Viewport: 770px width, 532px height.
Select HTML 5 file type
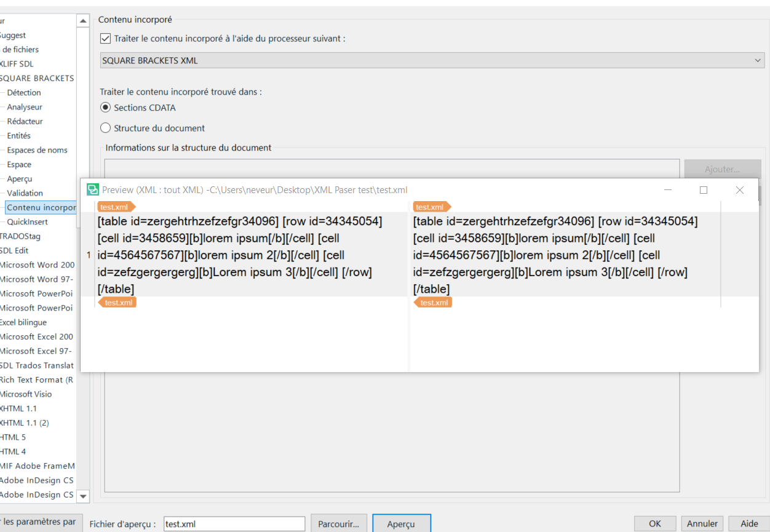[x=13, y=437]
